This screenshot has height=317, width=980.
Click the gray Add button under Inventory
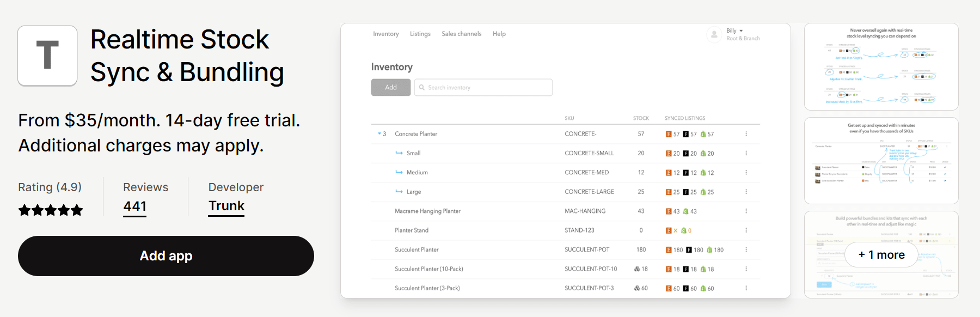pyautogui.click(x=391, y=87)
